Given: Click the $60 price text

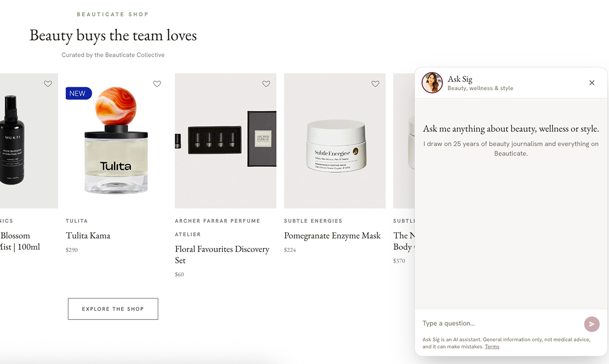Looking at the screenshot, I should [x=179, y=274].
